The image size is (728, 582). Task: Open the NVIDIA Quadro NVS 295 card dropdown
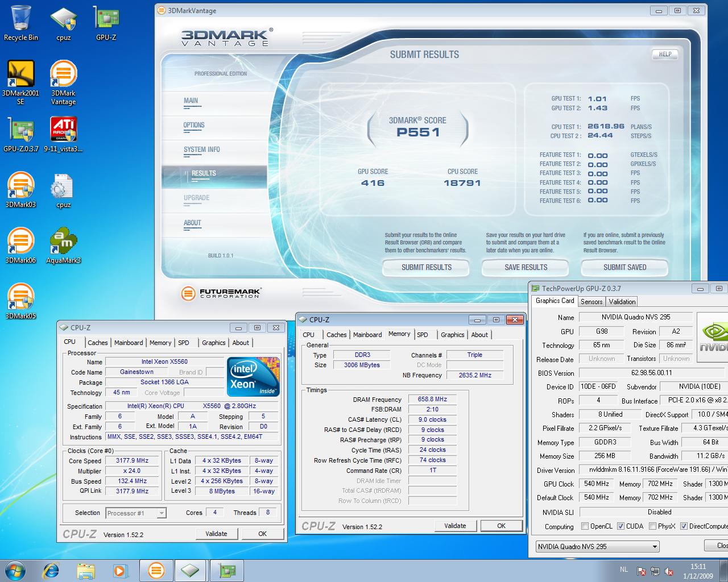coord(597,546)
